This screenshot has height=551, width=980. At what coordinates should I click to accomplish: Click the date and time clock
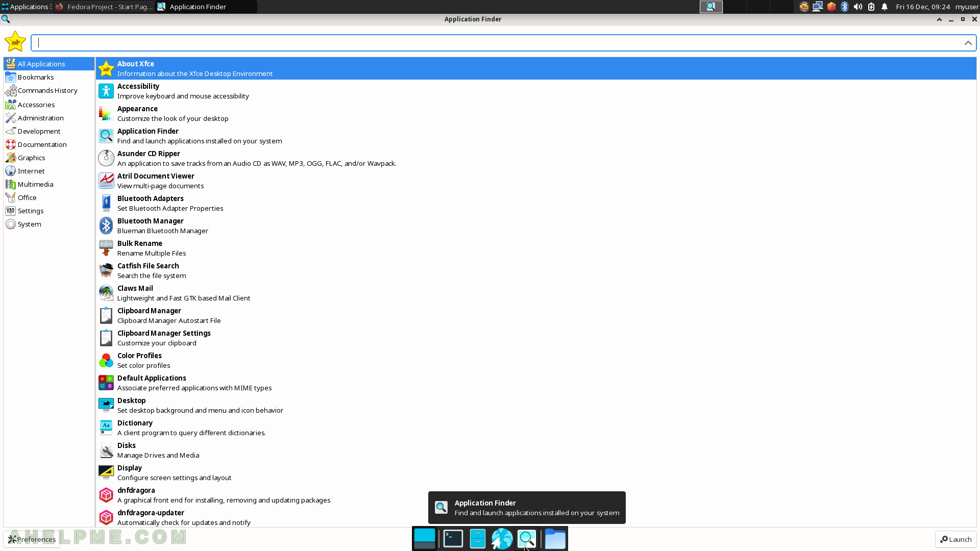[x=923, y=7]
